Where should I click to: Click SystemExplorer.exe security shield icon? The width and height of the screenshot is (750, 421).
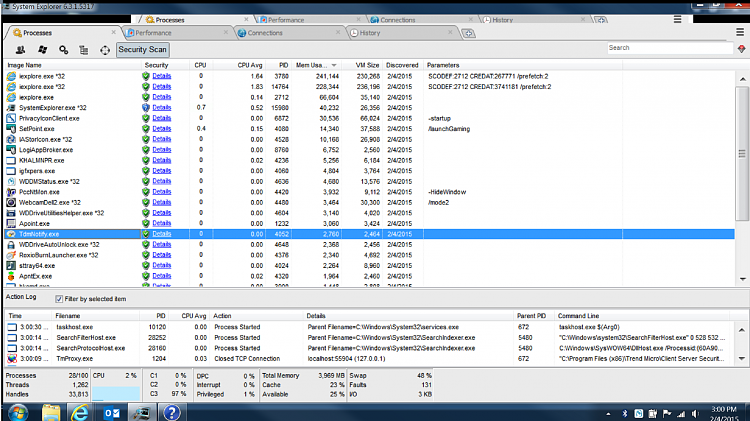146,108
